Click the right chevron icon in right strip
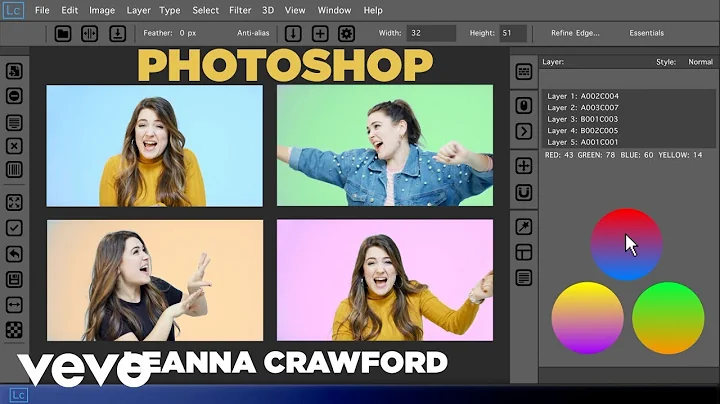Screen dimensions: 720x404 coord(523,132)
